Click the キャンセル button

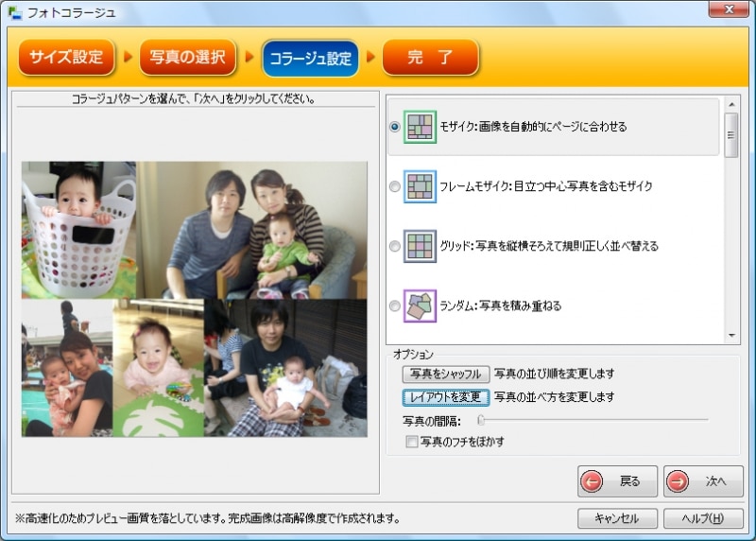pyautogui.click(x=617, y=518)
